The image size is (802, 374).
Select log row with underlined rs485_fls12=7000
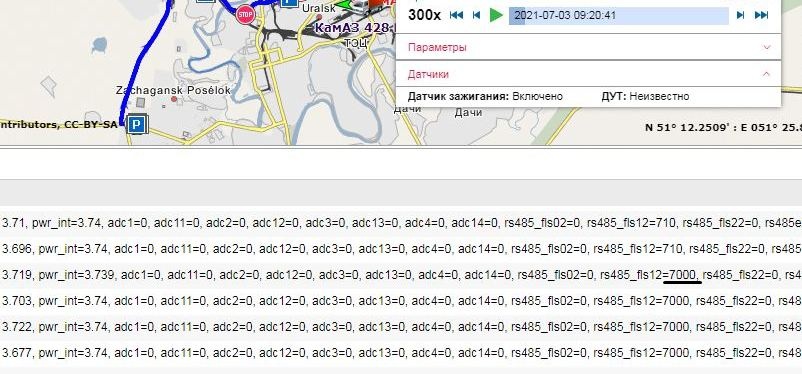click(401, 275)
